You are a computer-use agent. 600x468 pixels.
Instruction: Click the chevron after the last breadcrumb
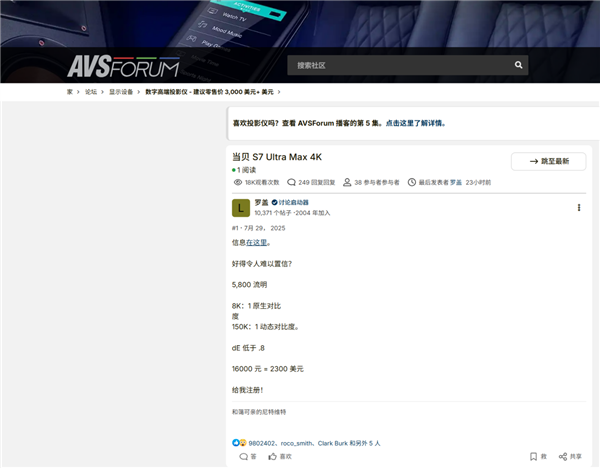pyautogui.click(x=279, y=92)
